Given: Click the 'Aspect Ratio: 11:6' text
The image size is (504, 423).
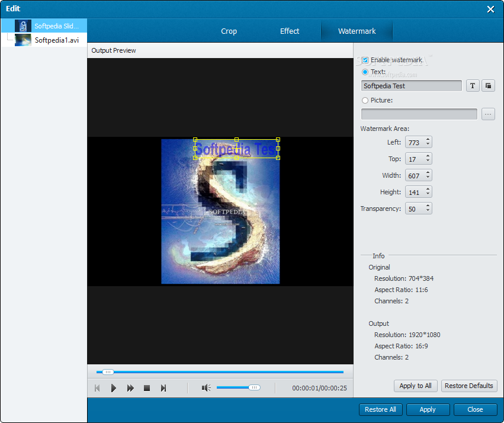Looking at the screenshot, I should 401,290.
